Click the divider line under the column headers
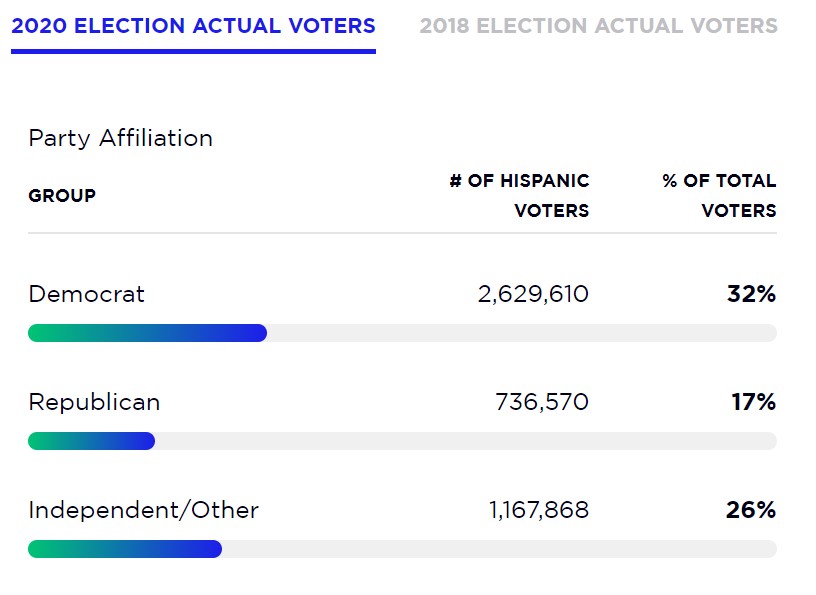This screenshot has height=595, width=816. point(402,233)
